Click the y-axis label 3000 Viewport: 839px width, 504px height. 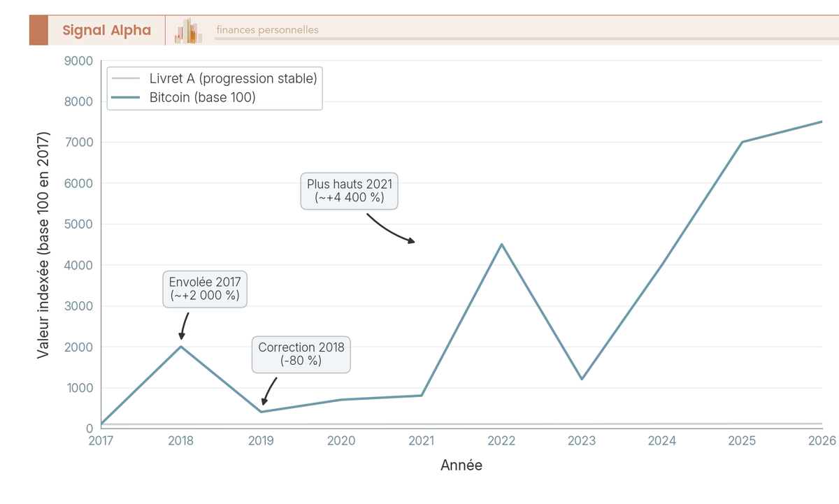point(80,306)
